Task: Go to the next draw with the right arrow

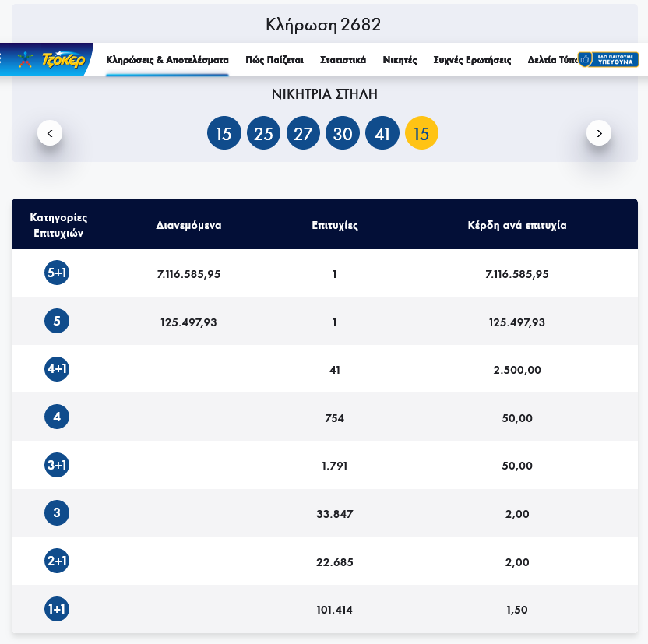Action: tap(598, 133)
